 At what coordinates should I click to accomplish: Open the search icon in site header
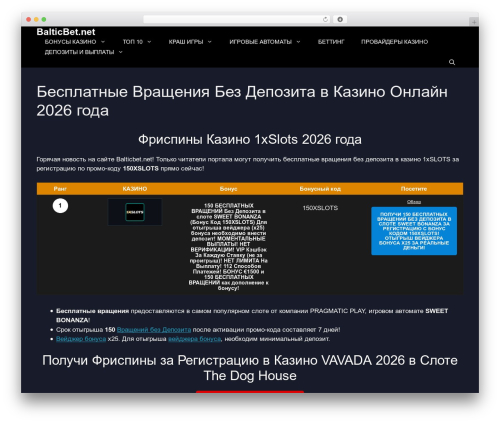click(452, 62)
